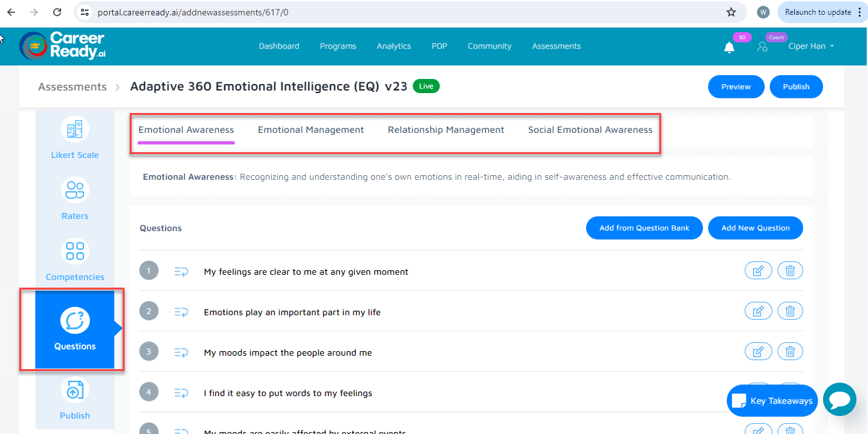The image size is (868, 434).
Task: Open the Preview of the assessment
Action: pyautogui.click(x=736, y=86)
